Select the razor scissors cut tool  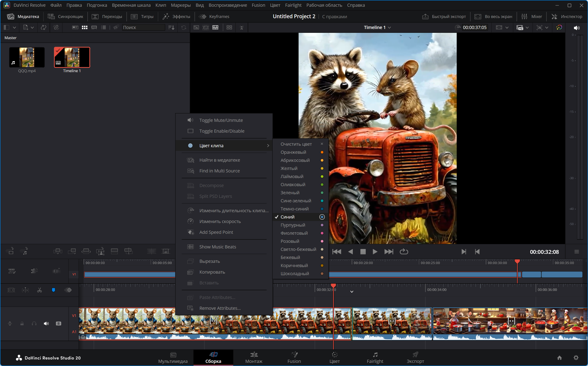tap(39, 290)
